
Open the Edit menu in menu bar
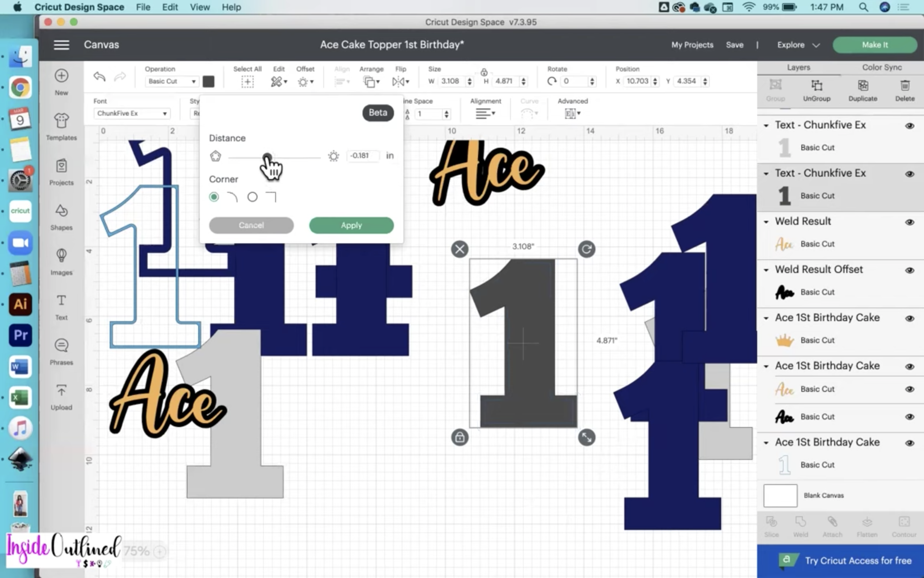pyautogui.click(x=170, y=7)
